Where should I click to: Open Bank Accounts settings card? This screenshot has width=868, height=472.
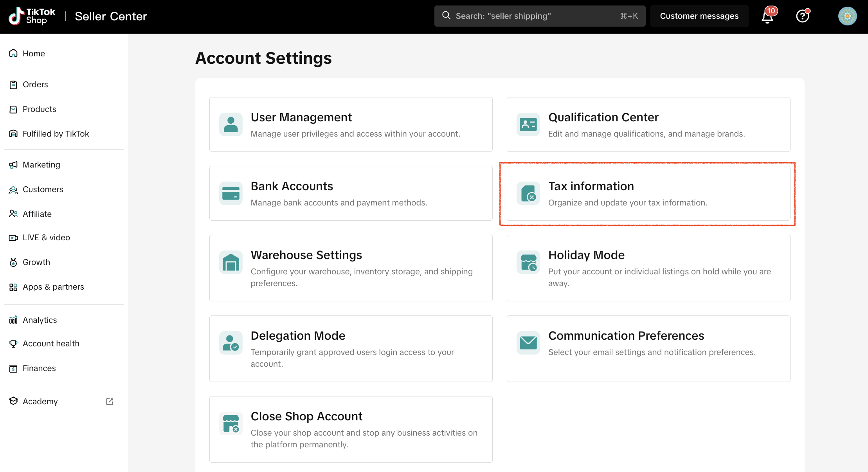tap(351, 193)
